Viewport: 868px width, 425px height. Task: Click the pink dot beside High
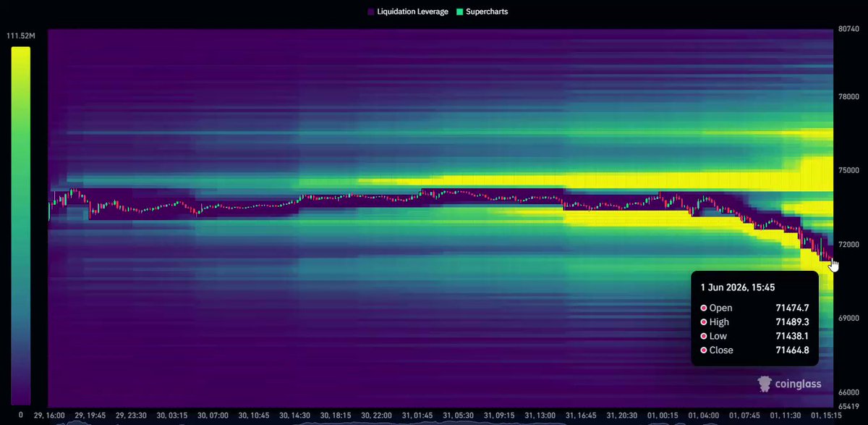click(703, 322)
